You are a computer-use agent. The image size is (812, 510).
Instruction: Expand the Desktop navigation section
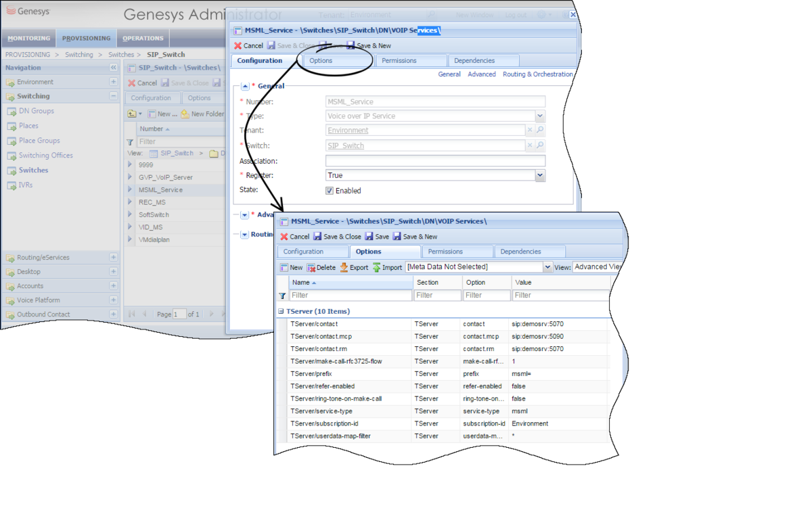click(114, 272)
